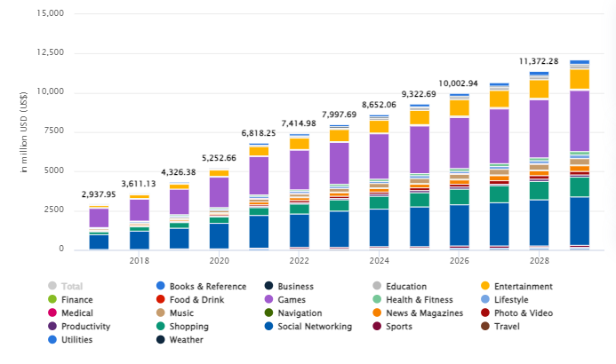Screen dimensions: 616x364
Task: Click the News & Magazines legend label
Action: [x=424, y=313]
